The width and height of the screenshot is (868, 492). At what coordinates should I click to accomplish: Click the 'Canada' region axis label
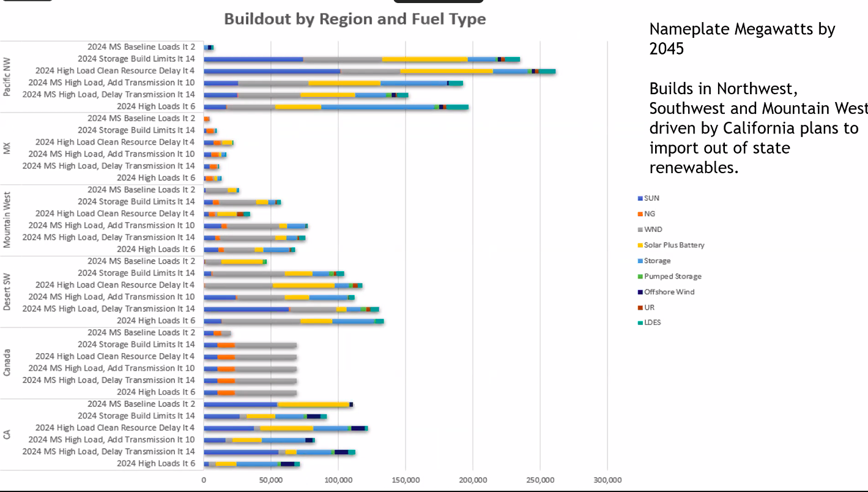7,363
